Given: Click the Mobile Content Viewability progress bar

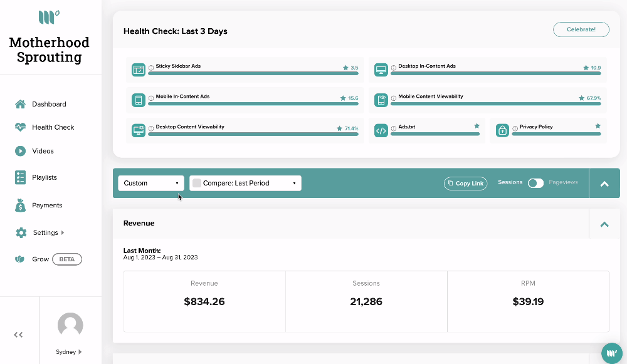Looking at the screenshot, I should click(496, 104).
